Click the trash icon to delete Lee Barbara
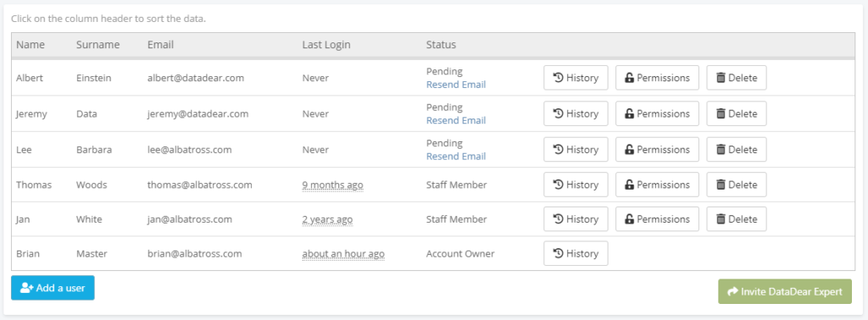This screenshot has width=868, height=320. (x=721, y=150)
